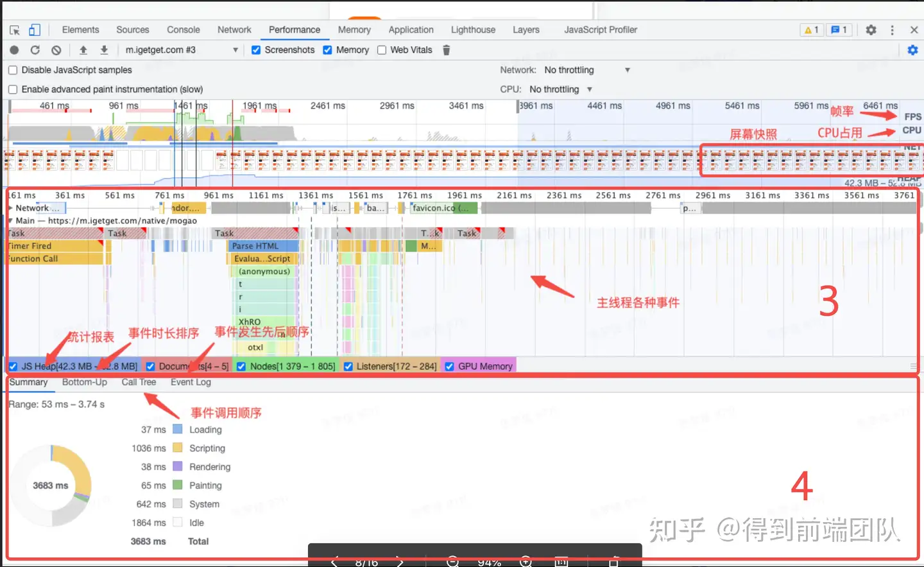Clear the recording with the clear icon
Viewport: 924px width, 567px height.
click(x=56, y=50)
